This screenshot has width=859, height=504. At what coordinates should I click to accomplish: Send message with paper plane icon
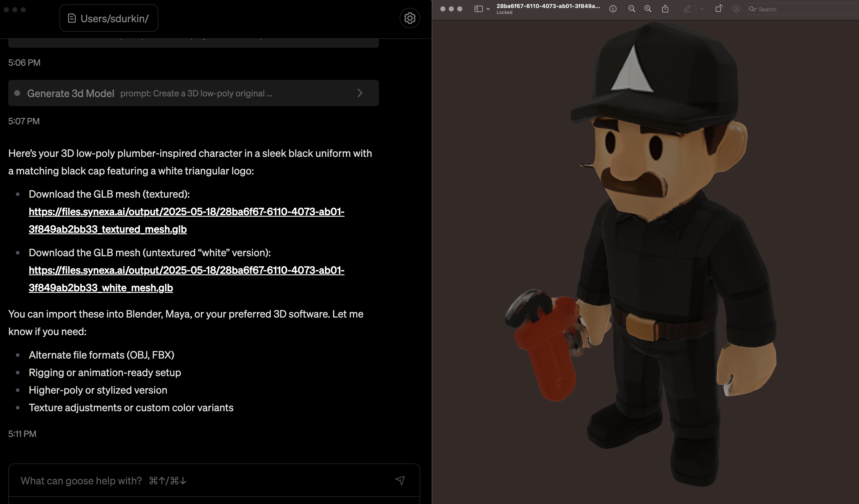pos(400,481)
